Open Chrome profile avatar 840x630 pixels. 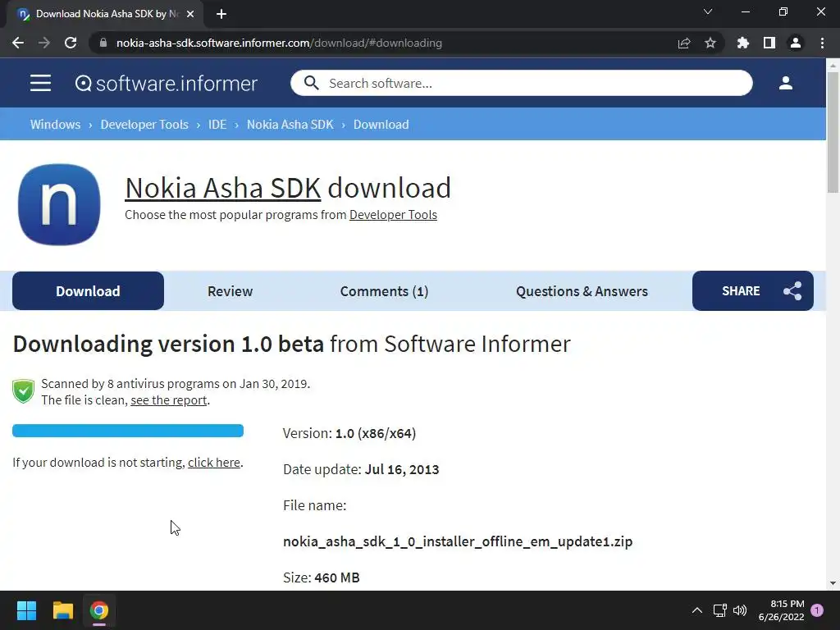[796, 43]
